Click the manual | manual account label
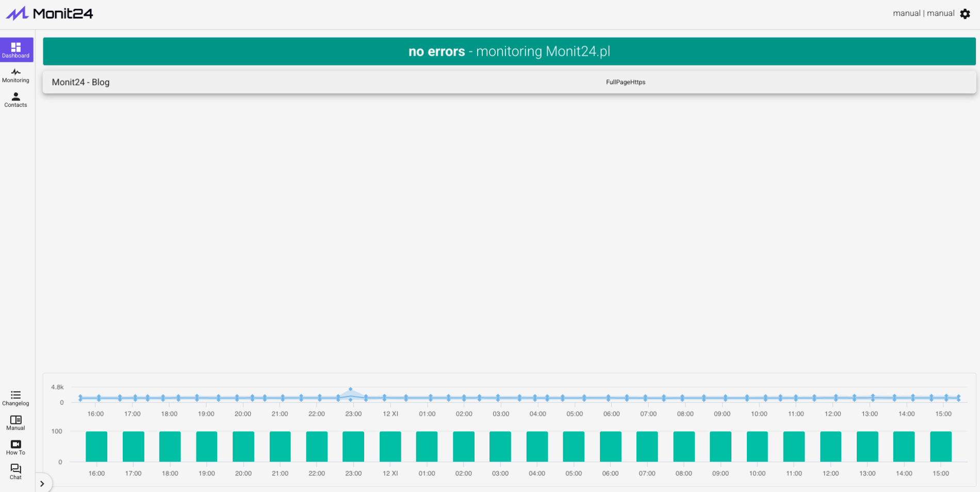The image size is (980, 492). 923,13
